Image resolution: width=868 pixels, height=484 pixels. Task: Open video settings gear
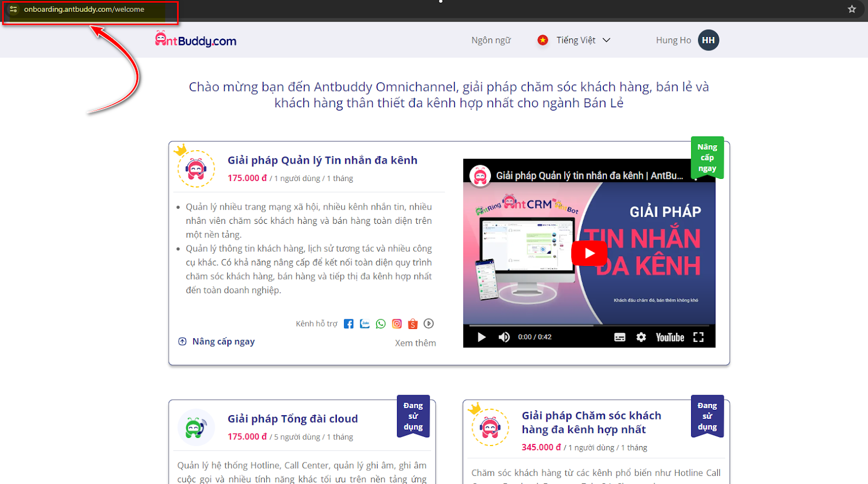(x=641, y=337)
